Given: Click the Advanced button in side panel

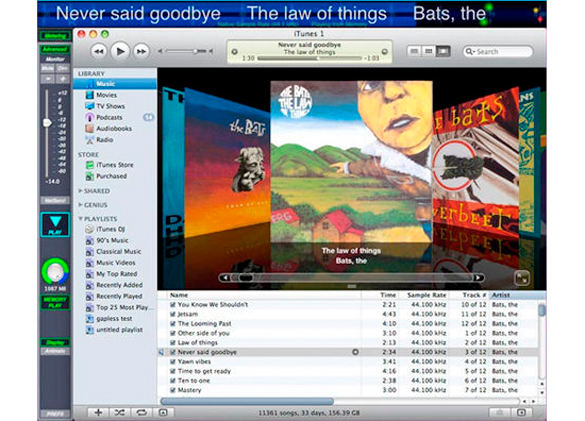Looking at the screenshot, I should click(55, 49).
